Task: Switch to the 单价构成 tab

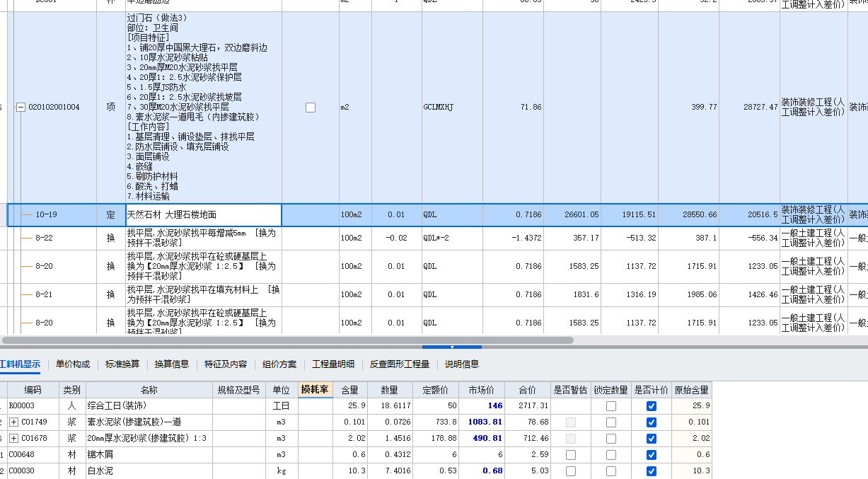Action: pyautogui.click(x=74, y=363)
